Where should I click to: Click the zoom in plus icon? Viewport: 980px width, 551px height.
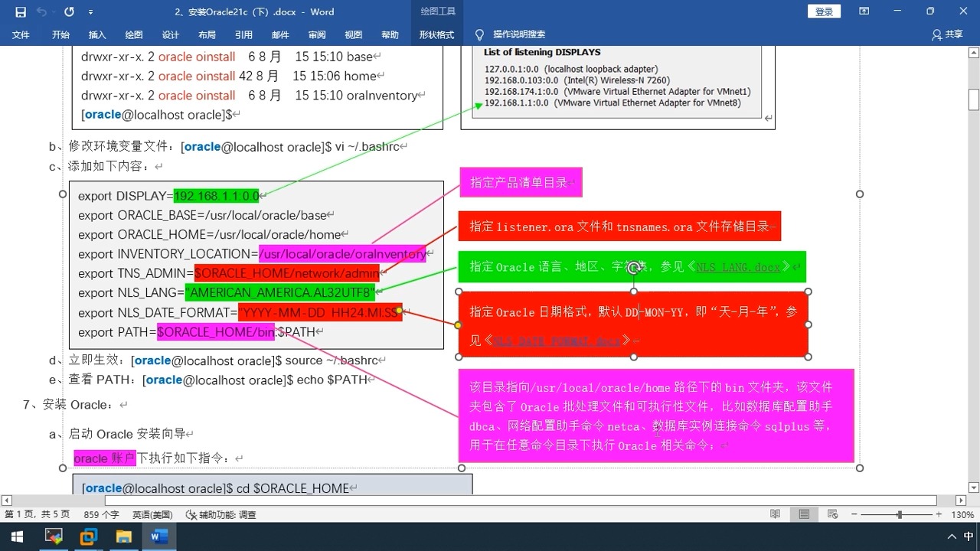tap(939, 515)
